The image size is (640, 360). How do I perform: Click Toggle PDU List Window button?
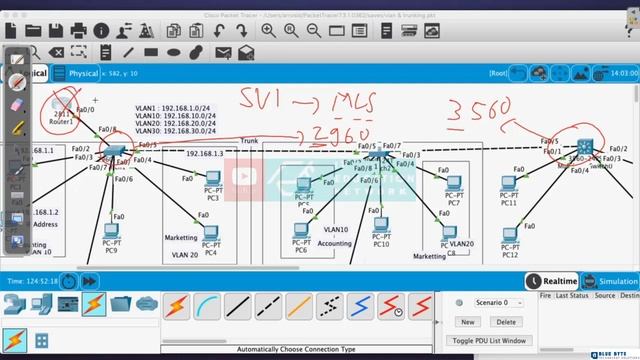pyautogui.click(x=489, y=340)
